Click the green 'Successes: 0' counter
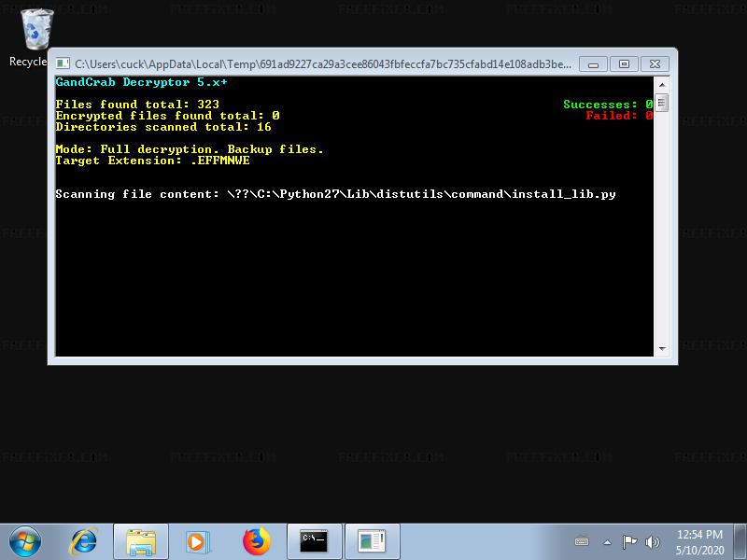 (608, 105)
